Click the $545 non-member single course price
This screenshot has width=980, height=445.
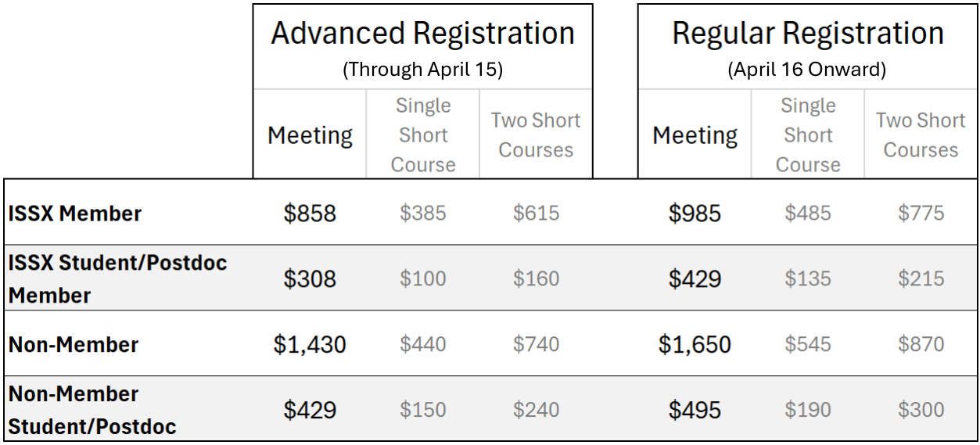(808, 344)
